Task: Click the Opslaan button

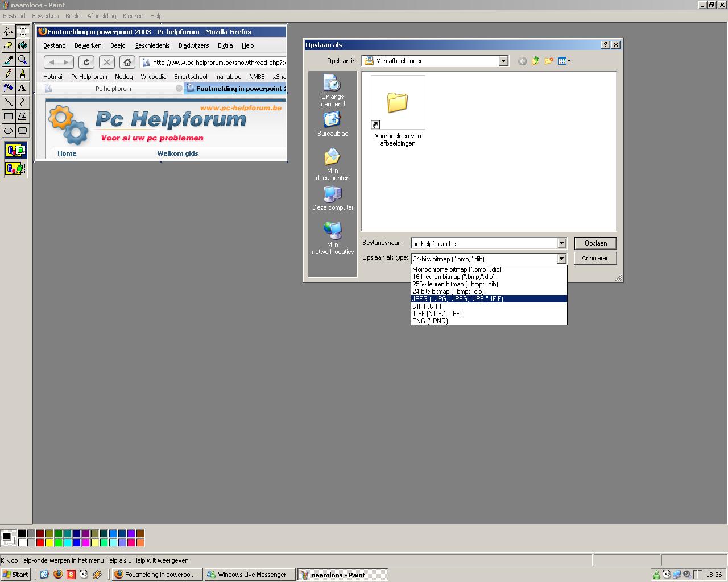Action: (595, 243)
